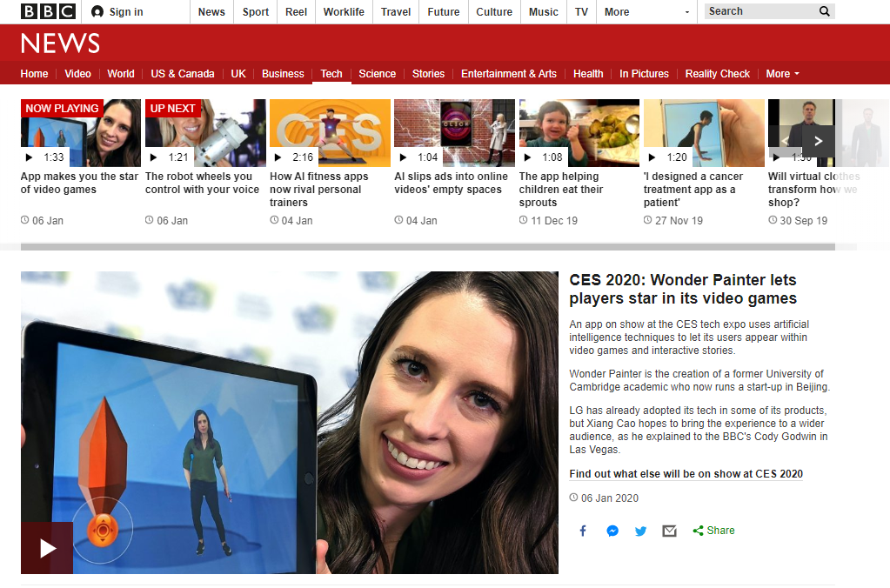890x588 pixels.
Task: Advance video carousel with next arrow
Action: click(x=818, y=141)
